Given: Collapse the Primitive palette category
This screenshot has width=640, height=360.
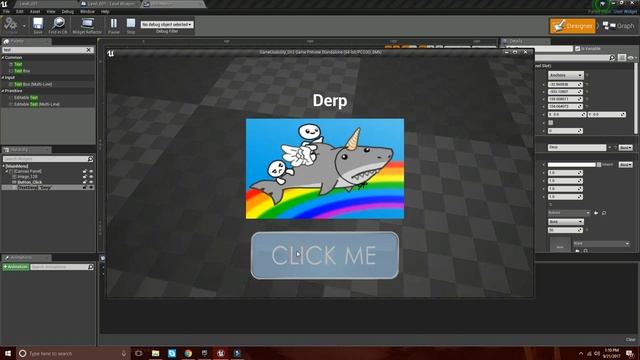Looking at the screenshot, I should tap(3, 91).
